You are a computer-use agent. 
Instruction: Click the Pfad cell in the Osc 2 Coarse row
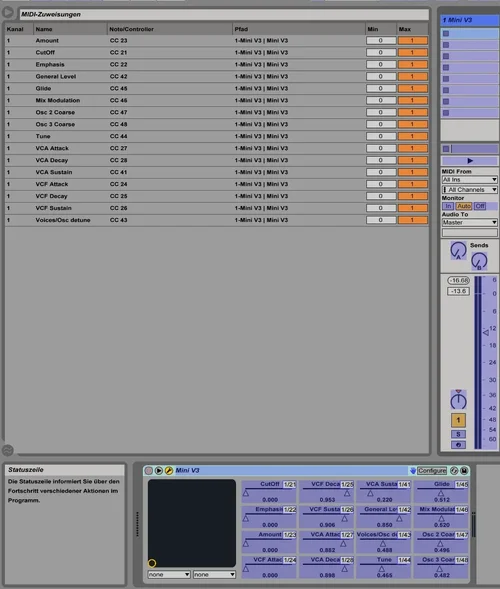click(261, 112)
